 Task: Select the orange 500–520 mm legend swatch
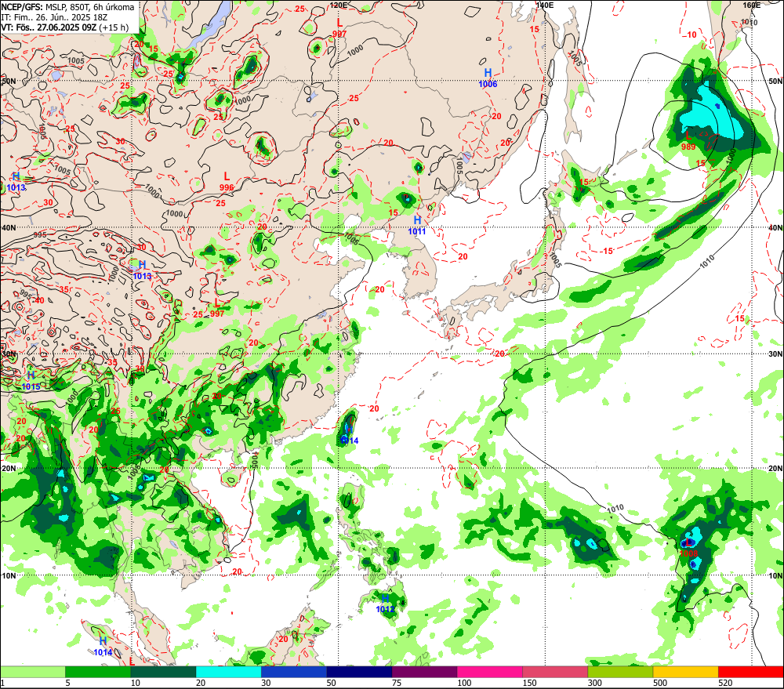pos(685,672)
